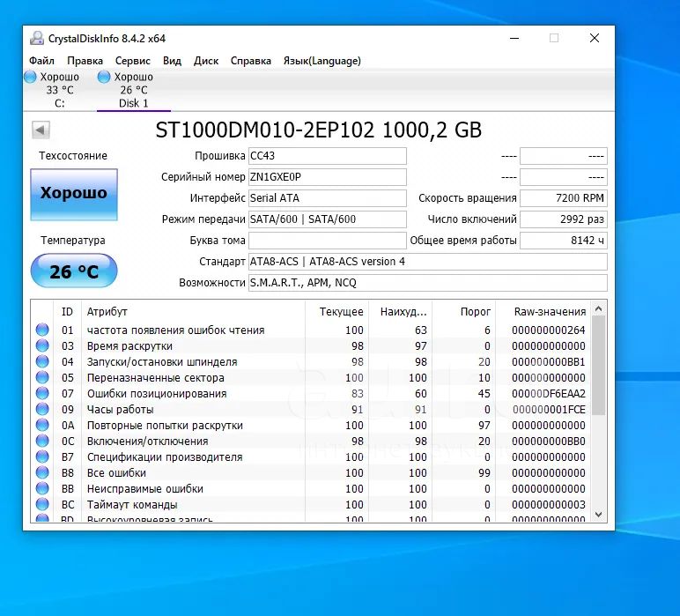Click status orb for attribute BC row

pyautogui.click(x=42, y=504)
